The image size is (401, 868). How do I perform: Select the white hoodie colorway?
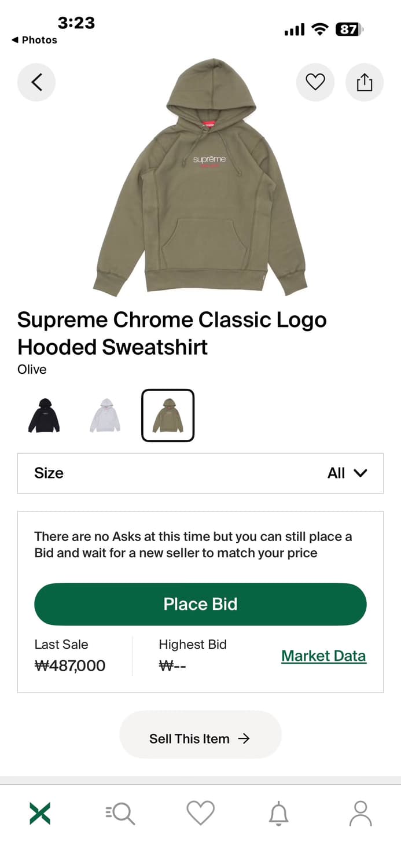105,415
